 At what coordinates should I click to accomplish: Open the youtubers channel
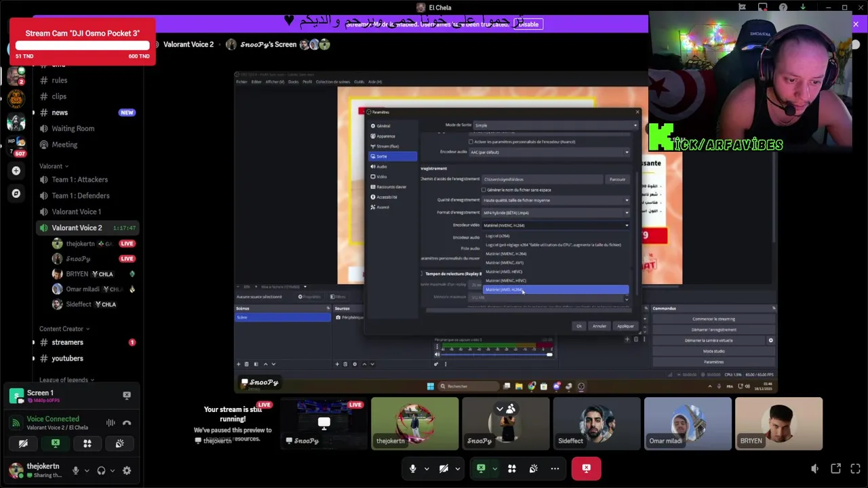(87, 359)
